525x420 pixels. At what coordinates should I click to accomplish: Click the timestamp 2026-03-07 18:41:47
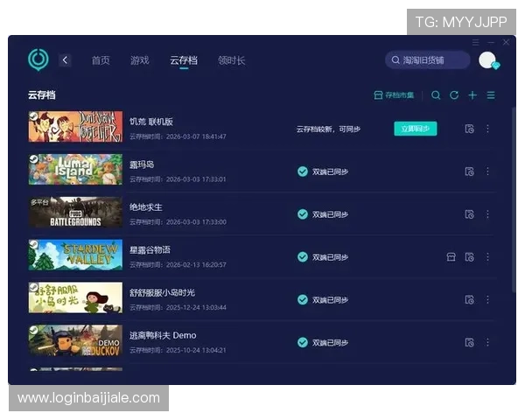tap(196, 136)
